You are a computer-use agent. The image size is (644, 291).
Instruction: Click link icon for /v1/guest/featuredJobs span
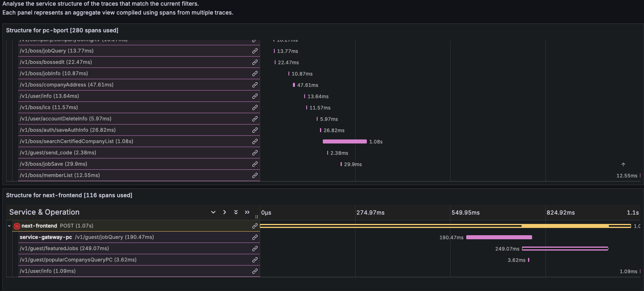[x=255, y=249]
